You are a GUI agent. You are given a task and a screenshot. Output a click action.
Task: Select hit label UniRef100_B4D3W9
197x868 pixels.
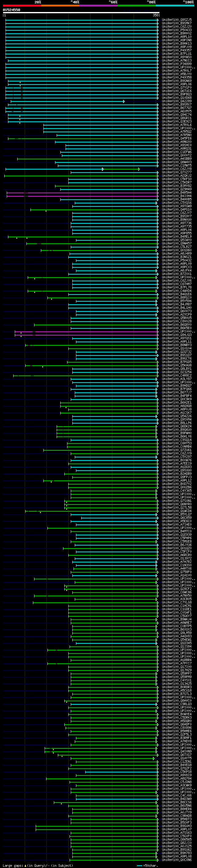(177, 799)
